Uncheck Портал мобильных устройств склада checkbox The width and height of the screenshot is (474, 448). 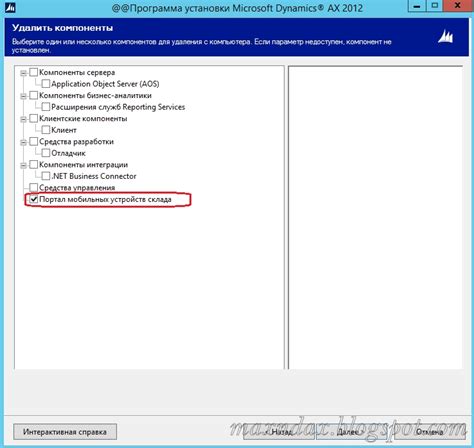[34, 199]
